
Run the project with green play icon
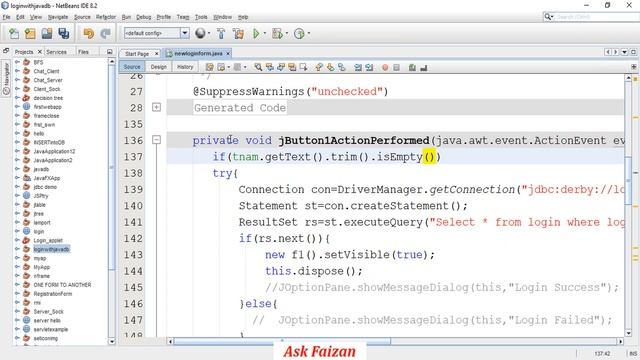pos(256,33)
